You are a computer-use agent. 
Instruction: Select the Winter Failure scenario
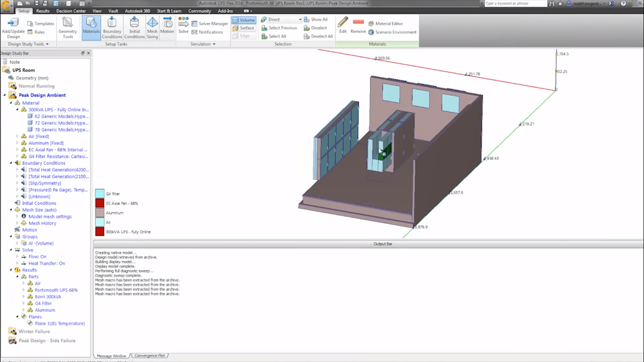[x=34, y=331]
